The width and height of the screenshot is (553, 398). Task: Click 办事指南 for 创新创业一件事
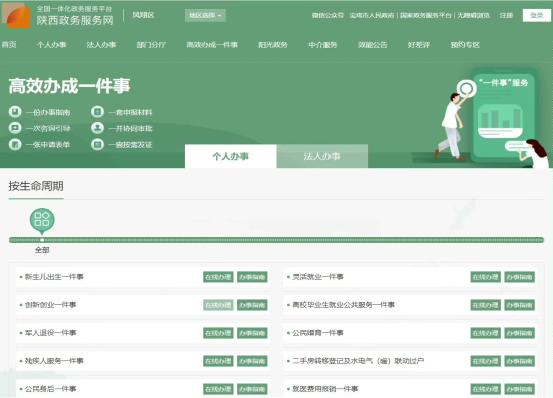pos(252,305)
